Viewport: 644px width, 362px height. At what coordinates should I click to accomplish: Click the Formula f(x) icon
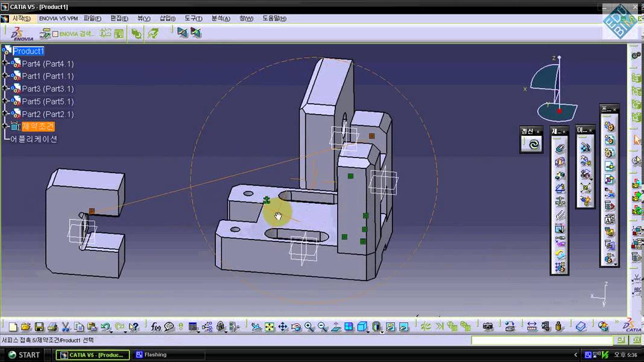[x=155, y=326]
